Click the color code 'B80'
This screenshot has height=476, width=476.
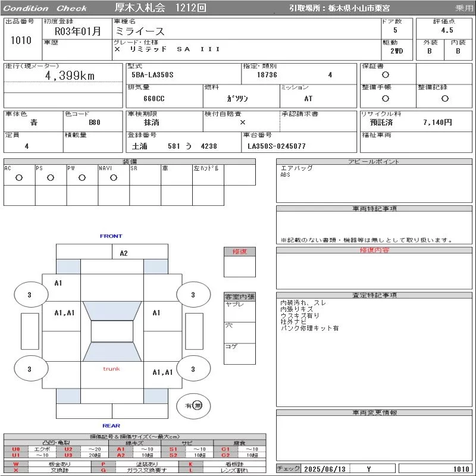pos(95,123)
